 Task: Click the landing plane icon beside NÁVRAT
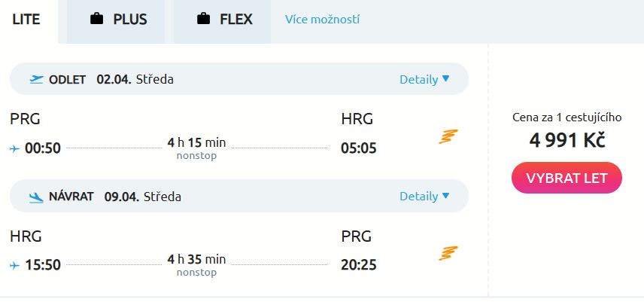tap(36, 197)
